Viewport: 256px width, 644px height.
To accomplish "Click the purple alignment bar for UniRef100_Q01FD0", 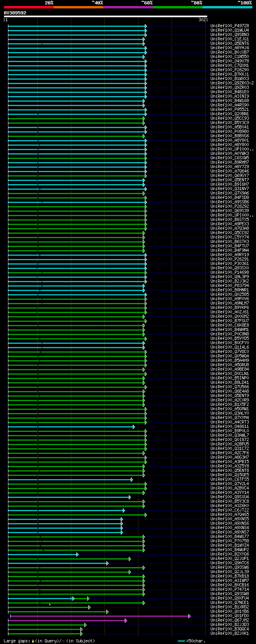I will click(x=100, y=616).
